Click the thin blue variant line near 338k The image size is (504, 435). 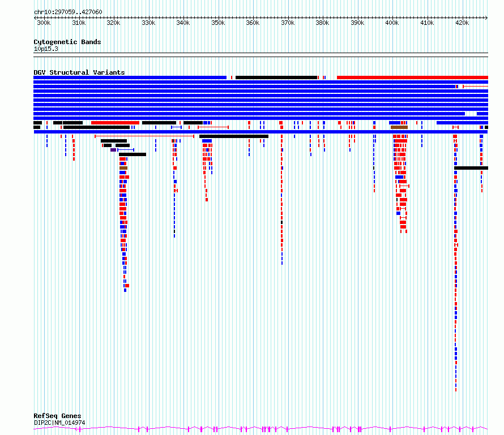pos(177,127)
